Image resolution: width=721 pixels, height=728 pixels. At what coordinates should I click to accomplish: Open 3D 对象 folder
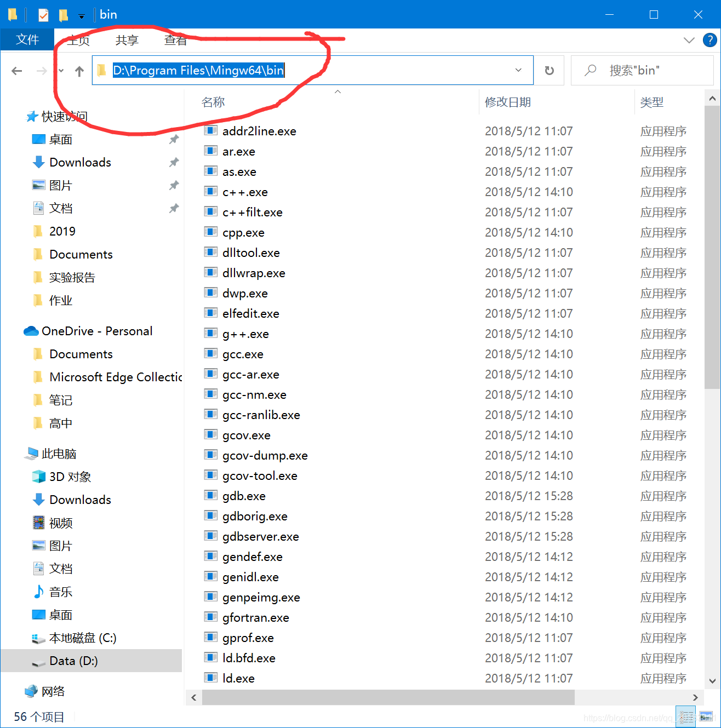click(70, 477)
